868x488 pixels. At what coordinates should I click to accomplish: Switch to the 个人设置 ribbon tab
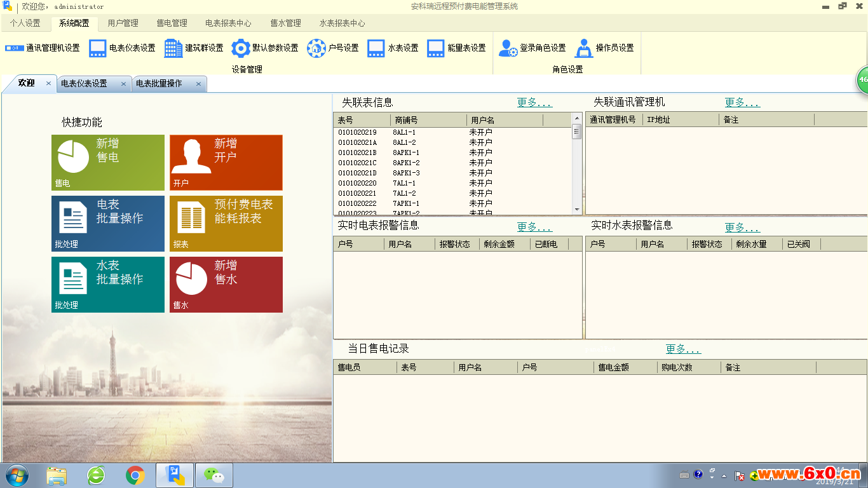25,23
